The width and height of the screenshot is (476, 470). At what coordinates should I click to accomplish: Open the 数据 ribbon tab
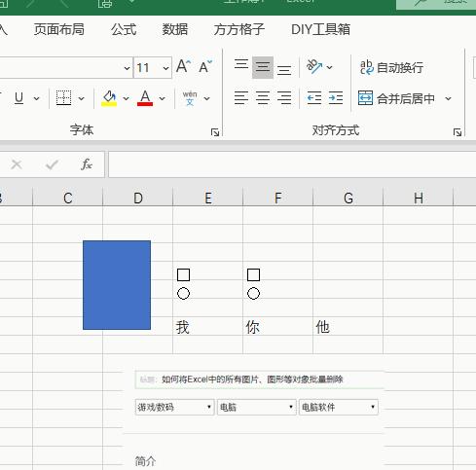point(175,29)
